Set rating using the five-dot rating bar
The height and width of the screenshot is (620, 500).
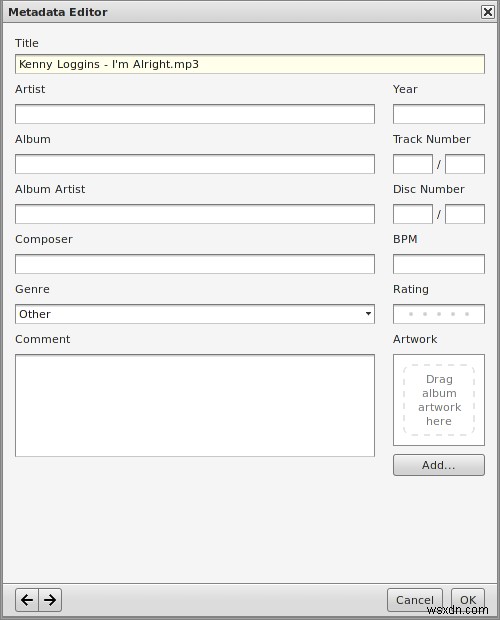point(439,314)
